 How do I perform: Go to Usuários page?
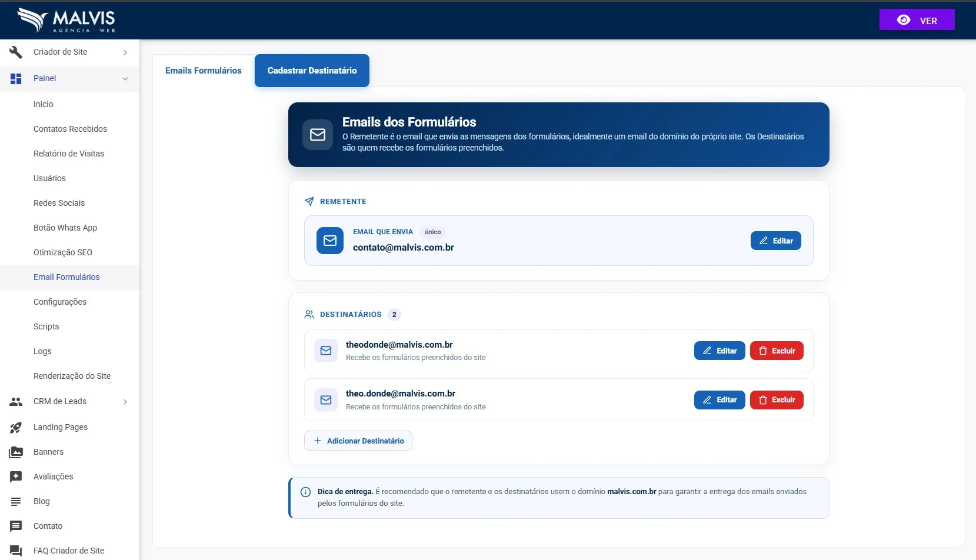coord(49,178)
